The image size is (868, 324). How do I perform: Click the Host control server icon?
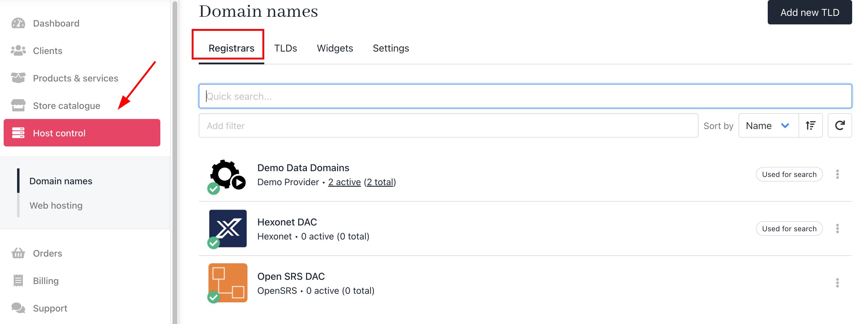pos(18,133)
